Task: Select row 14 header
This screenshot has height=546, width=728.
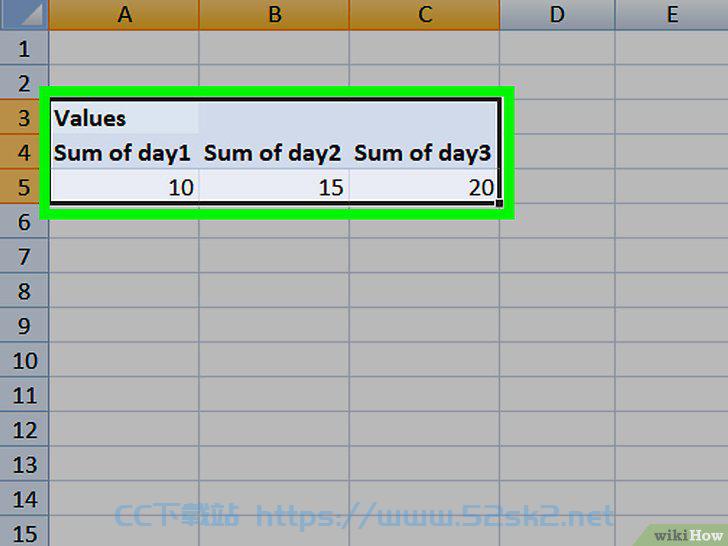Action: pos(24,499)
